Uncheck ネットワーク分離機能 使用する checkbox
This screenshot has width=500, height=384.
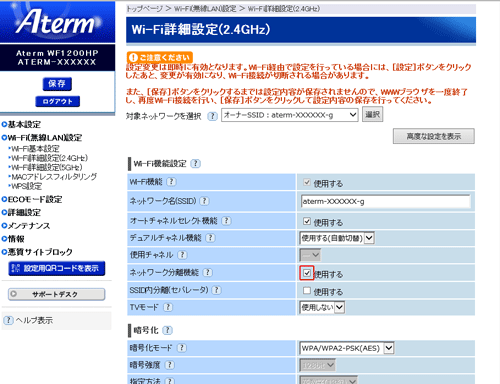point(307,273)
